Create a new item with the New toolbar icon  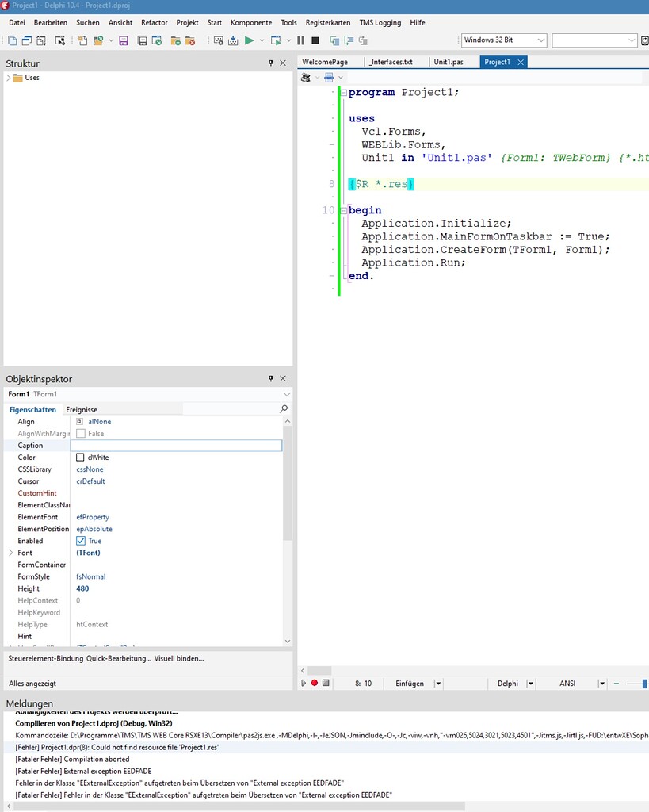point(82,40)
